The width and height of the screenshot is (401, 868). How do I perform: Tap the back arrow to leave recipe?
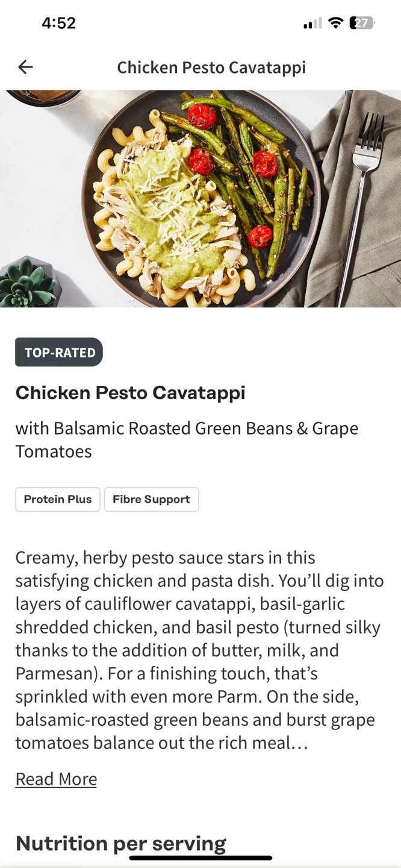25,67
